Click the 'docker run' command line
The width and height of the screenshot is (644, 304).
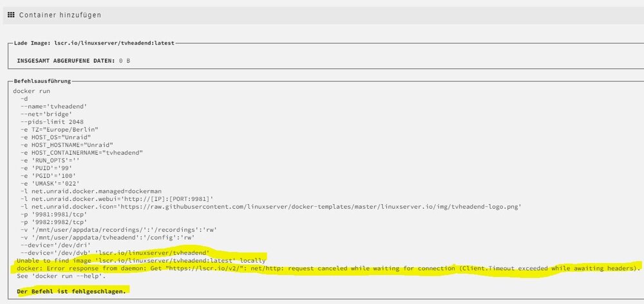(32, 91)
